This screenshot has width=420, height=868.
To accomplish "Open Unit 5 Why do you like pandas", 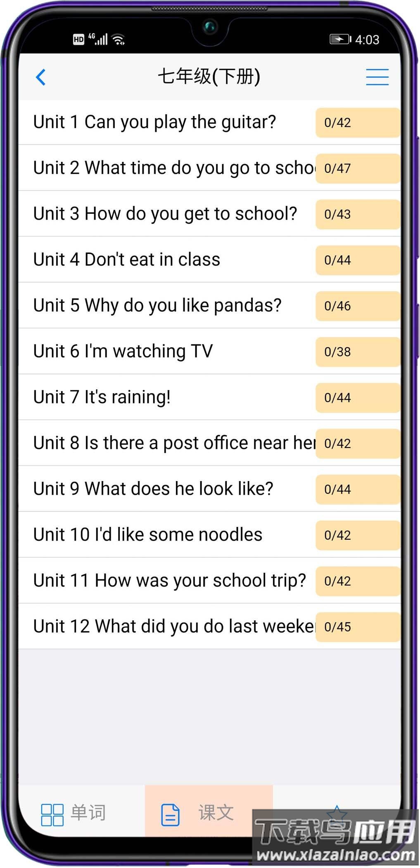I will [157, 306].
